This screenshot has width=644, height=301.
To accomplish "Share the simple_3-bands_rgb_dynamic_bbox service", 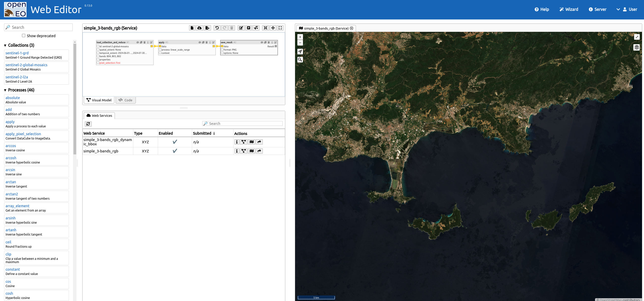I will 259,142.
